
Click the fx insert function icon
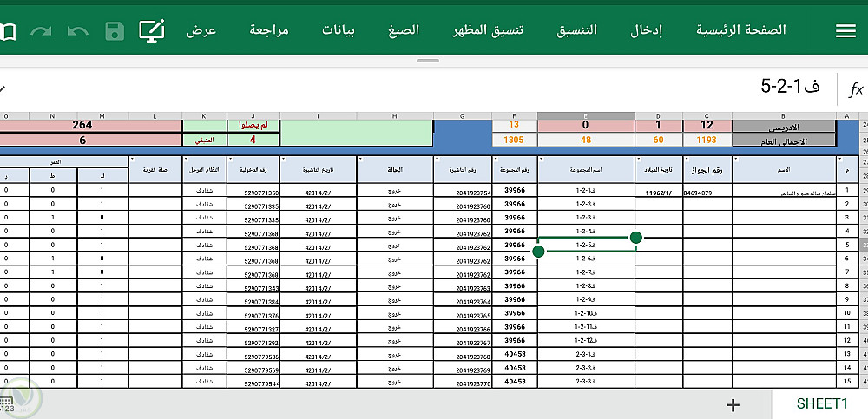point(856,89)
